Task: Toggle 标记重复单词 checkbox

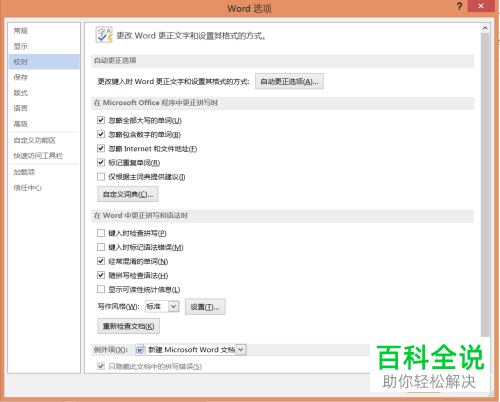Action: pos(101,162)
